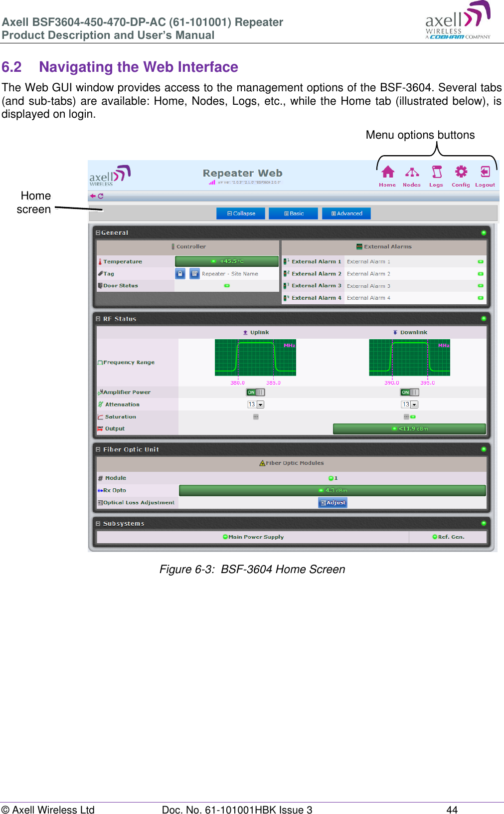Click the Logout icon
The width and height of the screenshot is (504, 814).
coord(485,172)
